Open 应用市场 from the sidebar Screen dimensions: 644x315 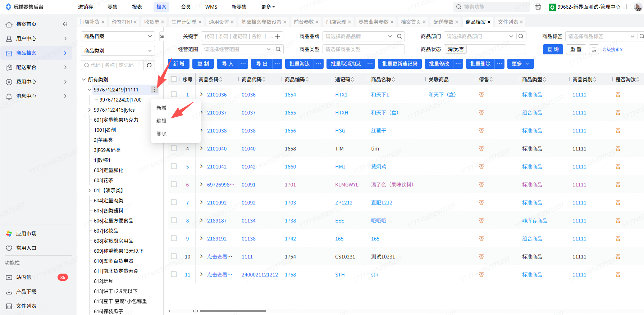point(26,234)
